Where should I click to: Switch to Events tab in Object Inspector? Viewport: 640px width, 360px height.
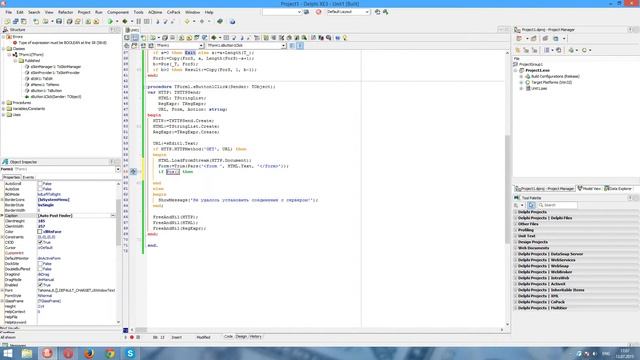click(28, 178)
